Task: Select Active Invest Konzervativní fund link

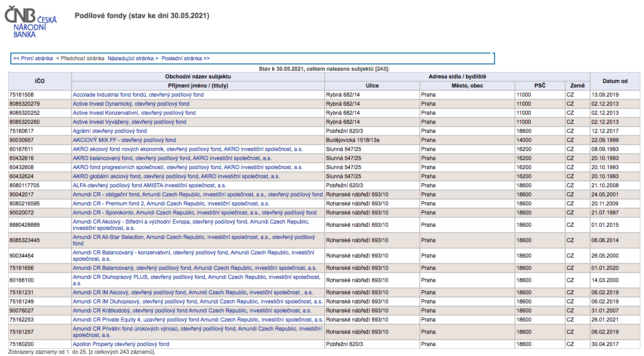Action: click(134, 113)
